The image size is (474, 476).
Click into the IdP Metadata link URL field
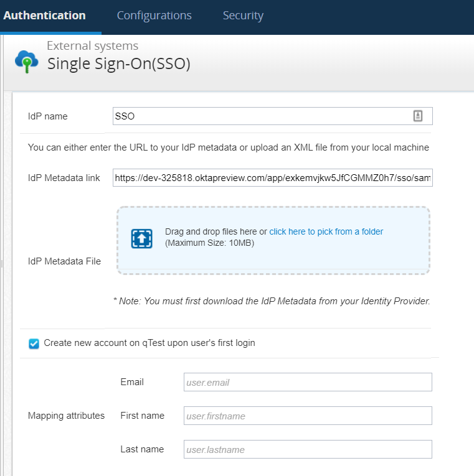(x=272, y=177)
